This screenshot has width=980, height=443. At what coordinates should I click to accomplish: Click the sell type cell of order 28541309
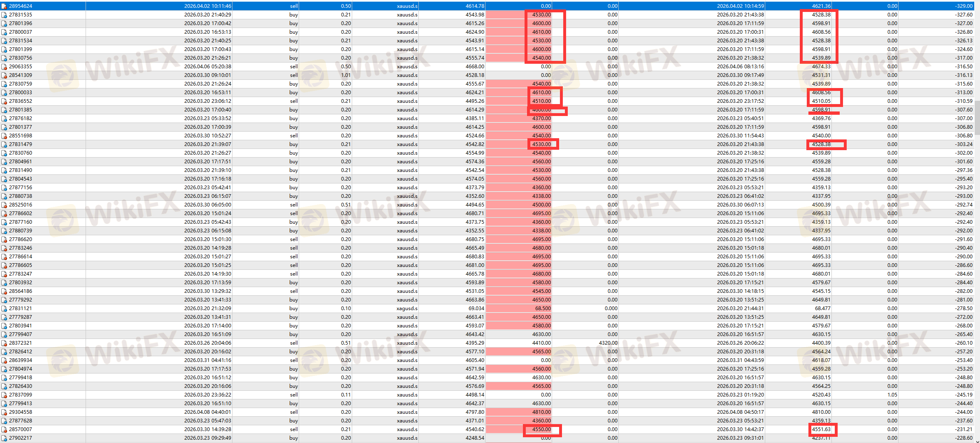294,75
